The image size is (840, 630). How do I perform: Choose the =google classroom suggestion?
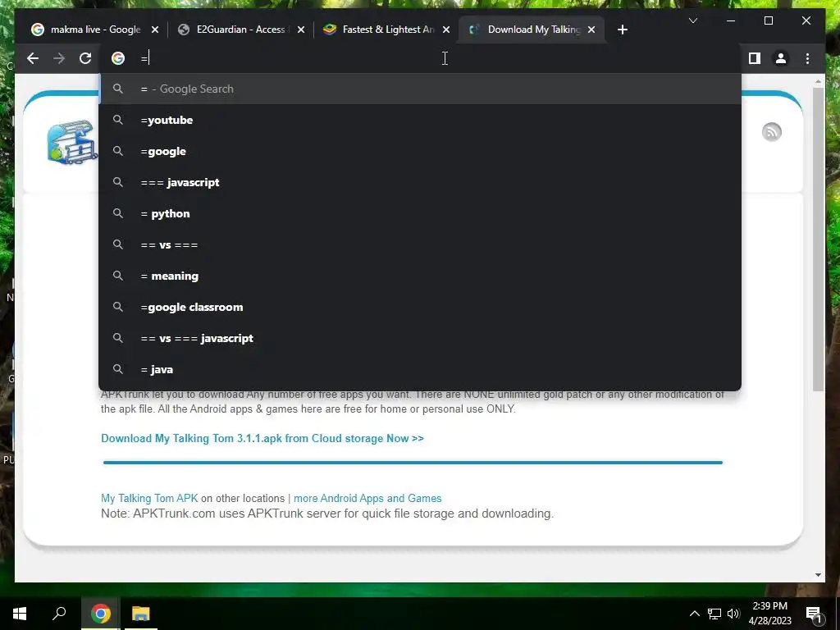pos(420,307)
